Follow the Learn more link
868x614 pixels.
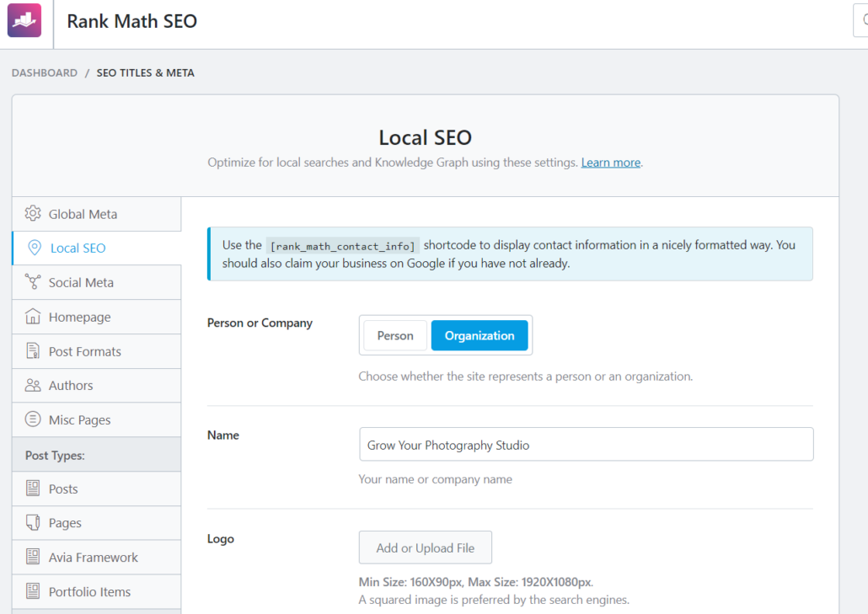611,163
